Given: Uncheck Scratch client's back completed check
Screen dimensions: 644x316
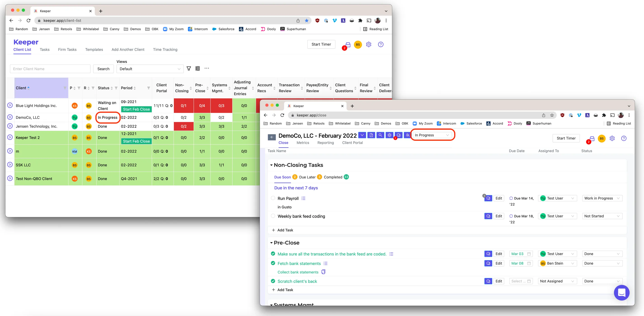Looking at the screenshot, I should pyautogui.click(x=273, y=281).
